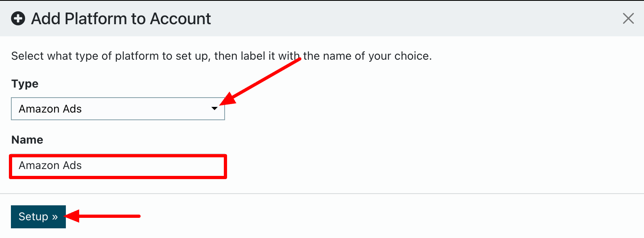Image resolution: width=644 pixels, height=238 pixels.
Task: Close the Add Platform dialog
Action: pyautogui.click(x=628, y=19)
